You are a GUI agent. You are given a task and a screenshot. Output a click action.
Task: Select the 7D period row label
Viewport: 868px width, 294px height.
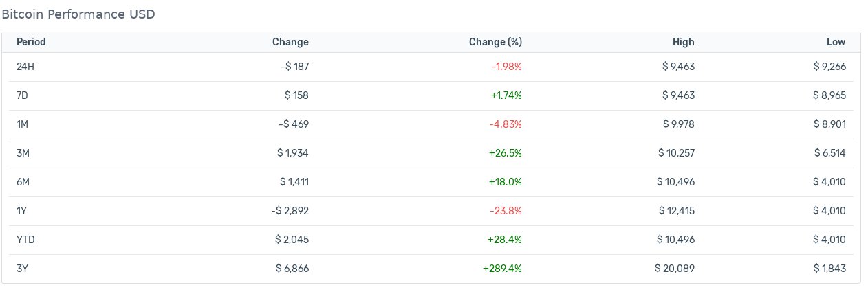tap(22, 95)
